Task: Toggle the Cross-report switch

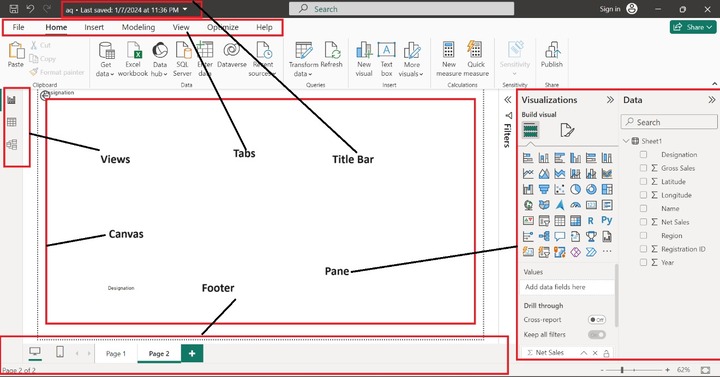Action: coord(597,320)
